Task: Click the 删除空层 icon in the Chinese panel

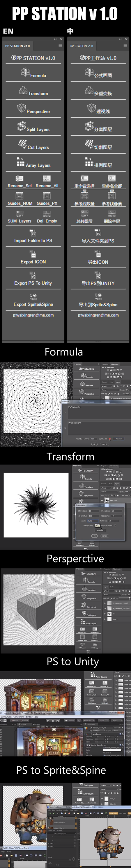Action: click(112, 214)
